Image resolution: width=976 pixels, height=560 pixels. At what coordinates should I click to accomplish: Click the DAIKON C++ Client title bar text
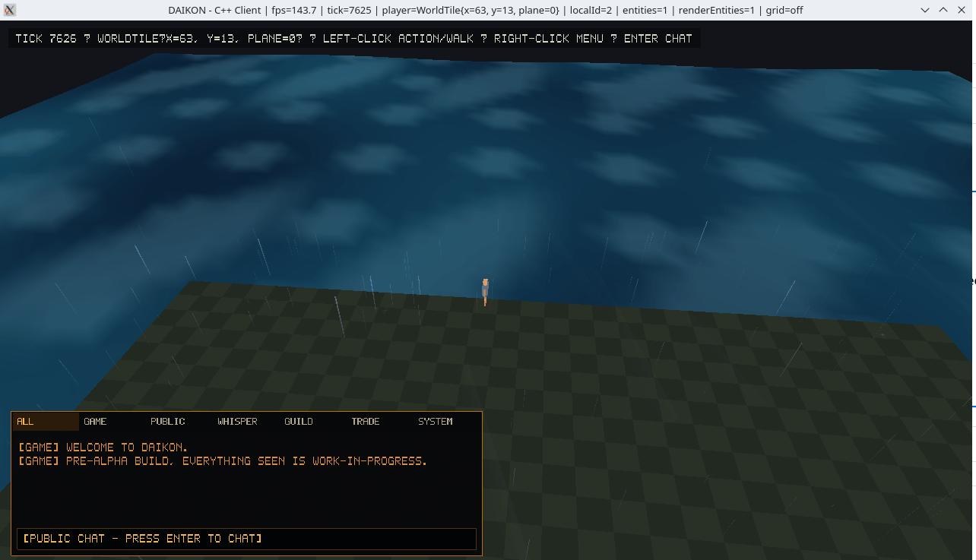[x=486, y=10]
